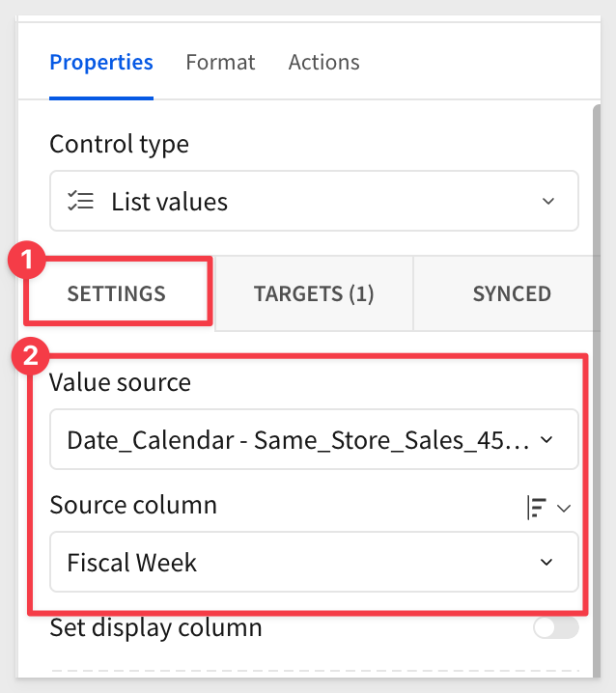
Task: Click the sort order icon beside Source column
Action: (536, 507)
